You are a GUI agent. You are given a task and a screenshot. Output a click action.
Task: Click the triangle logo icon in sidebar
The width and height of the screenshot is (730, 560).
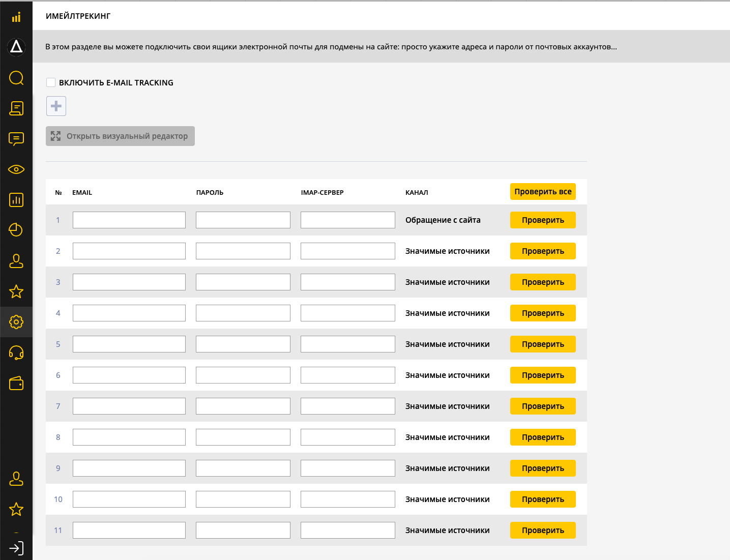pos(16,47)
